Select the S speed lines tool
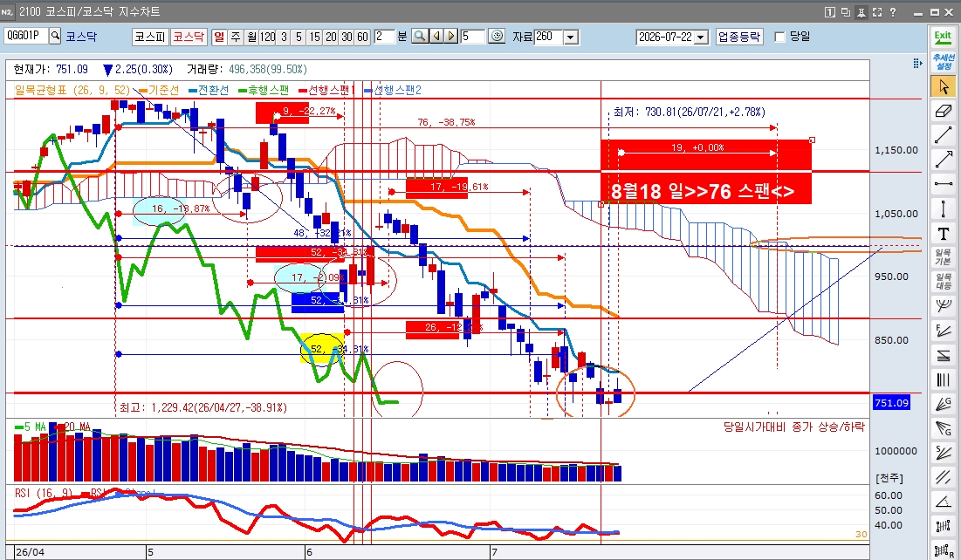Image resolution: width=961 pixels, height=560 pixels. click(x=943, y=452)
